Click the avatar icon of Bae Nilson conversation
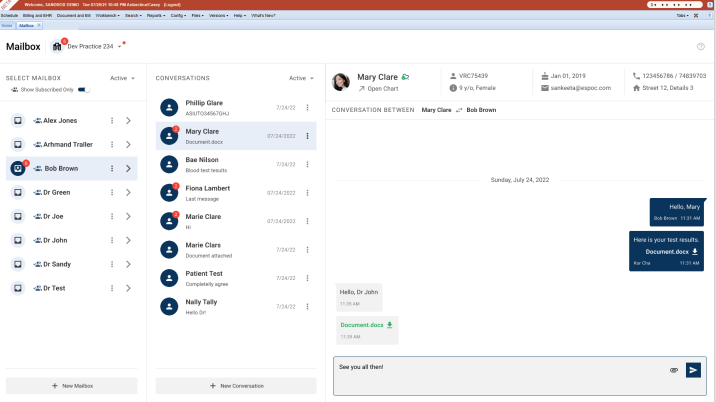716x402 pixels. (x=169, y=164)
